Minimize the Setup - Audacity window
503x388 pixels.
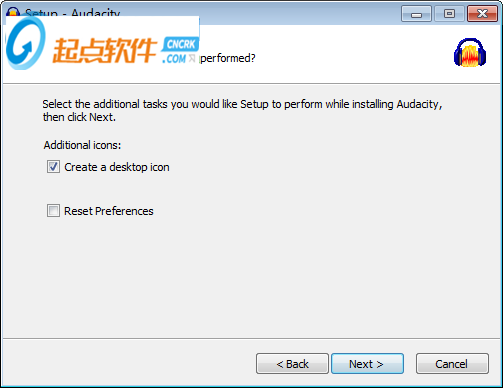point(416,14)
